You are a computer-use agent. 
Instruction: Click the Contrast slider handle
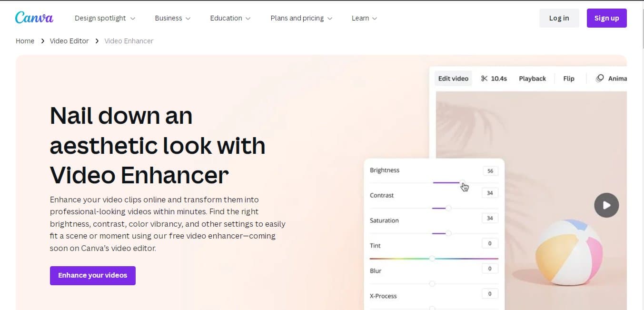tap(448, 208)
